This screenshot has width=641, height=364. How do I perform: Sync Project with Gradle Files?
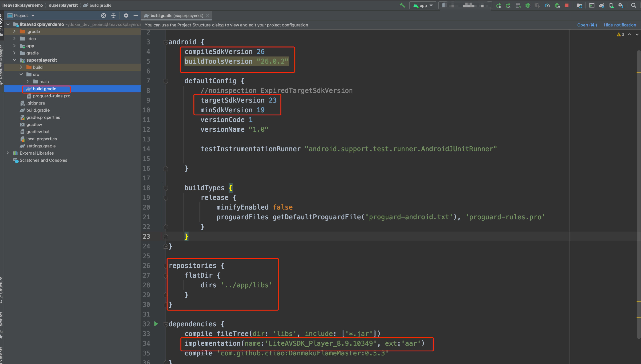(x=601, y=5)
